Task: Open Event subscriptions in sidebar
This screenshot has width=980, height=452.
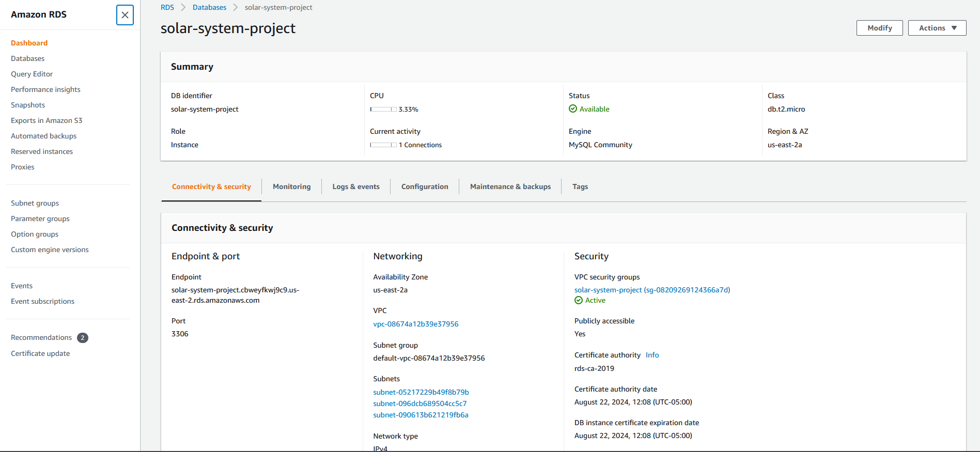Action: point(43,301)
